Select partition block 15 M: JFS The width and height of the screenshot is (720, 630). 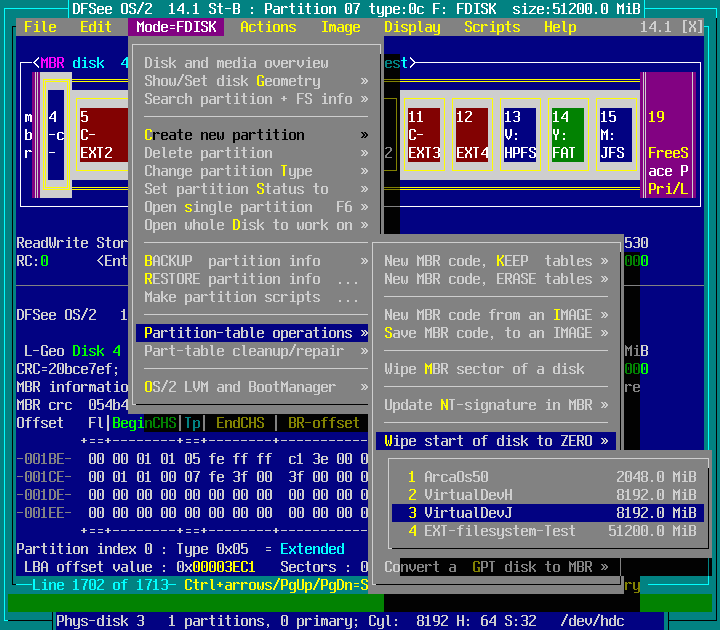(616, 135)
